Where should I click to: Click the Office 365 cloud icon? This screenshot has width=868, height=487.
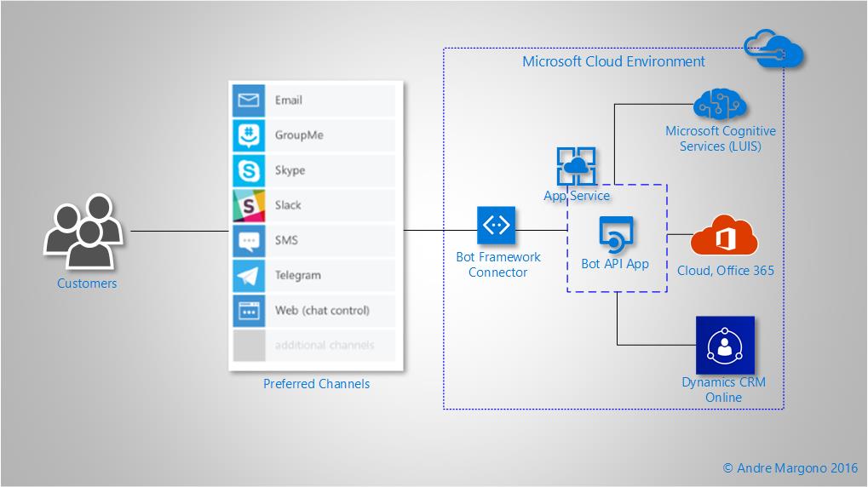pyautogui.click(x=724, y=235)
